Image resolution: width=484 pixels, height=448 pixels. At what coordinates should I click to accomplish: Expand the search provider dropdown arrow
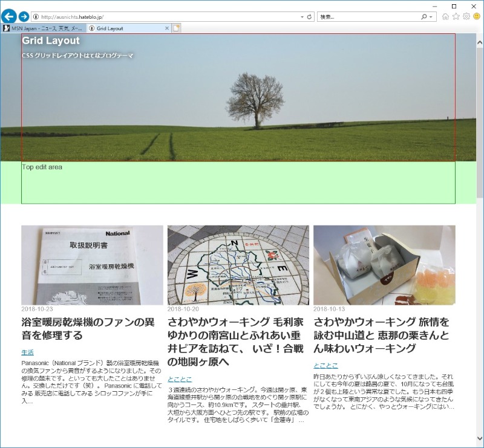tap(431, 17)
